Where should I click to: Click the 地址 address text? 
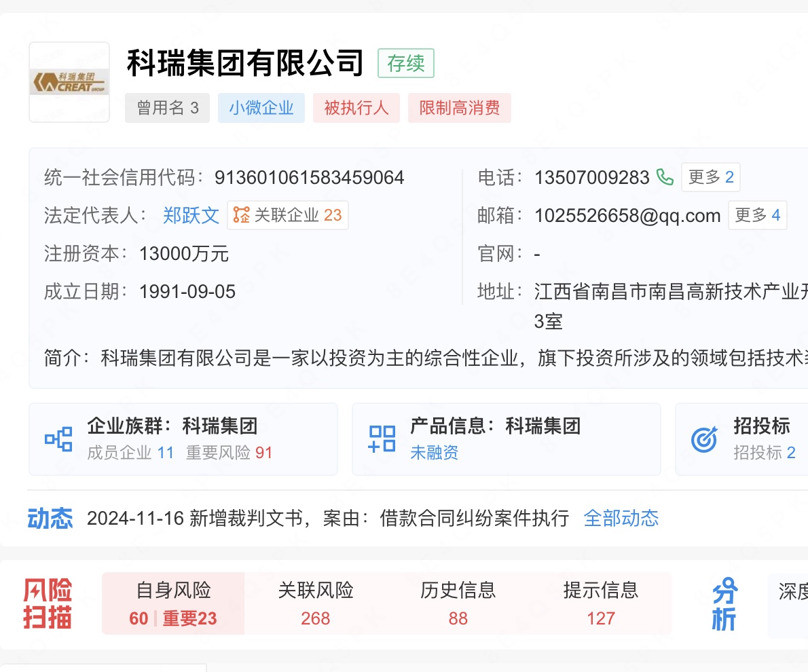671,306
